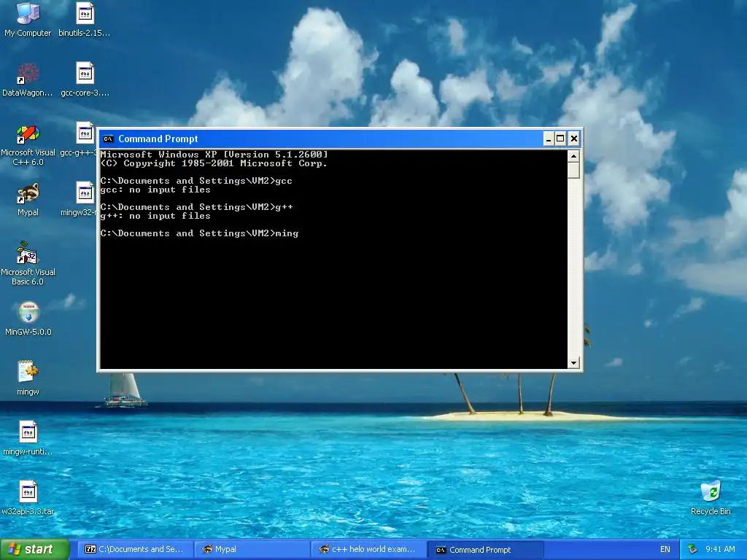Image resolution: width=747 pixels, height=560 pixels.
Task: Select the gcc-core-3 archive icon
Action: 85,74
